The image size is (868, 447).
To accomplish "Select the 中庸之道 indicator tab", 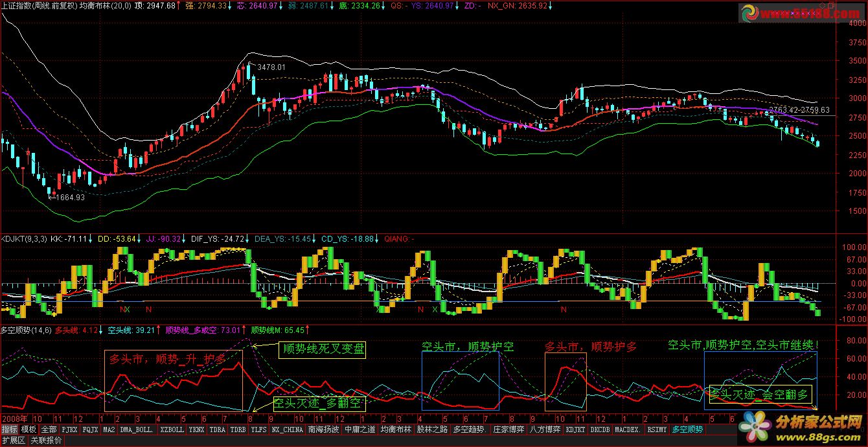I will pyautogui.click(x=360, y=430).
